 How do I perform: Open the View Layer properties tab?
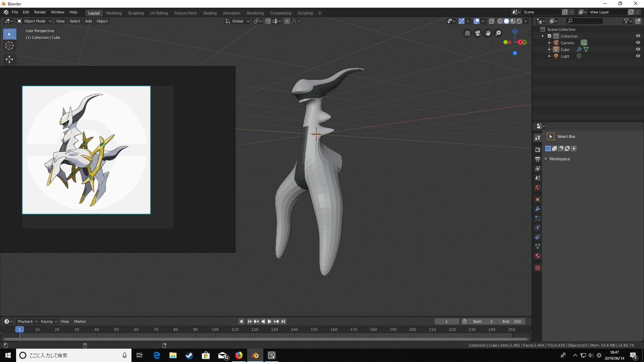538,168
